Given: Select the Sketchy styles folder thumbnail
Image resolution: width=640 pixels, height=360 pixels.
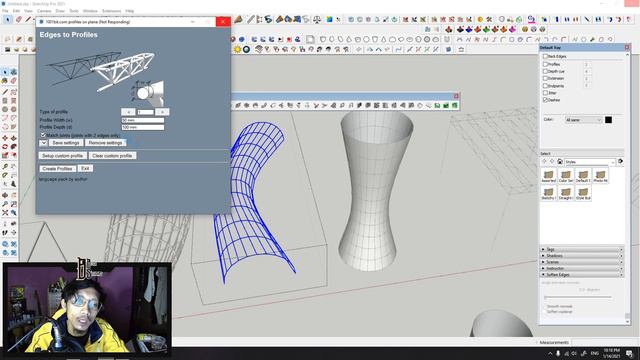Looking at the screenshot, I should (x=548, y=193).
